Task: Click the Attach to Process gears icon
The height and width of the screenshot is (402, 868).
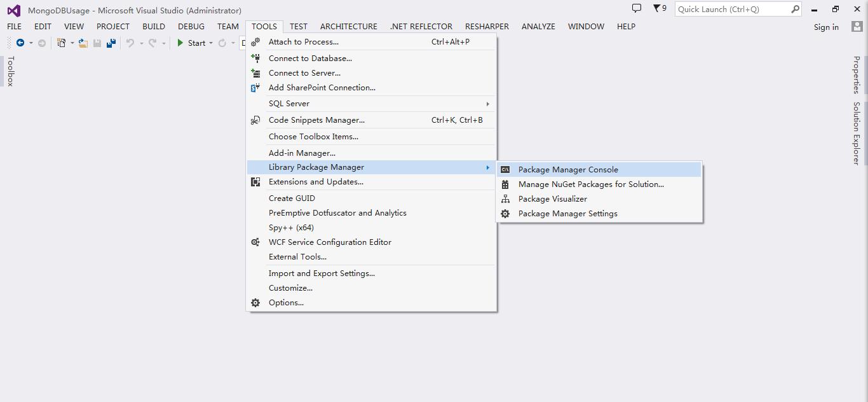Action: [x=255, y=42]
